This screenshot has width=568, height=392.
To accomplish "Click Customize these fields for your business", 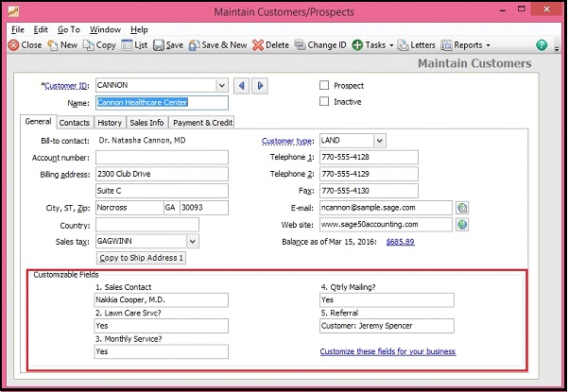I will 388,351.
